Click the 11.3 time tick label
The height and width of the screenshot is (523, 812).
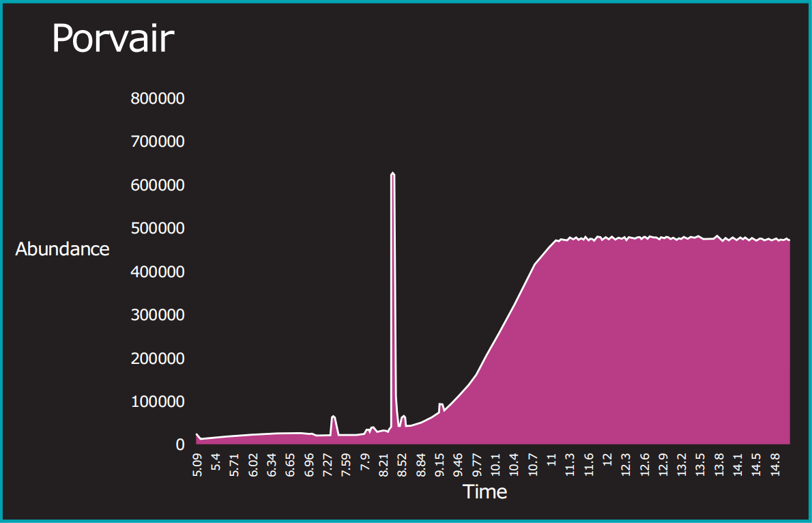570,465
